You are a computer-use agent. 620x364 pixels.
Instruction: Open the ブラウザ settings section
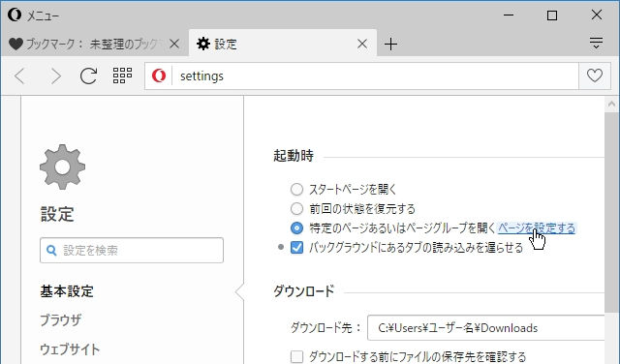pyautogui.click(x=60, y=319)
